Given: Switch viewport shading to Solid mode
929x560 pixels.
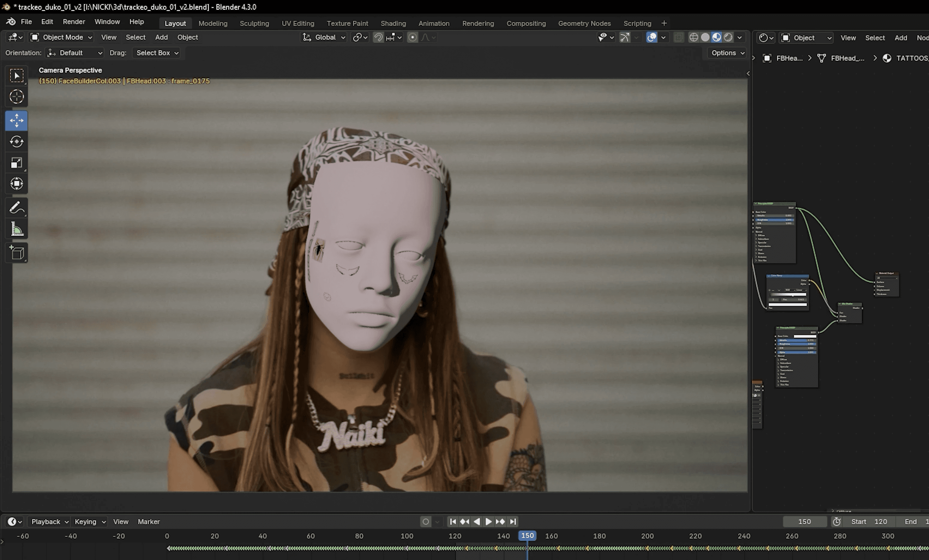Looking at the screenshot, I should pyautogui.click(x=705, y=37).
